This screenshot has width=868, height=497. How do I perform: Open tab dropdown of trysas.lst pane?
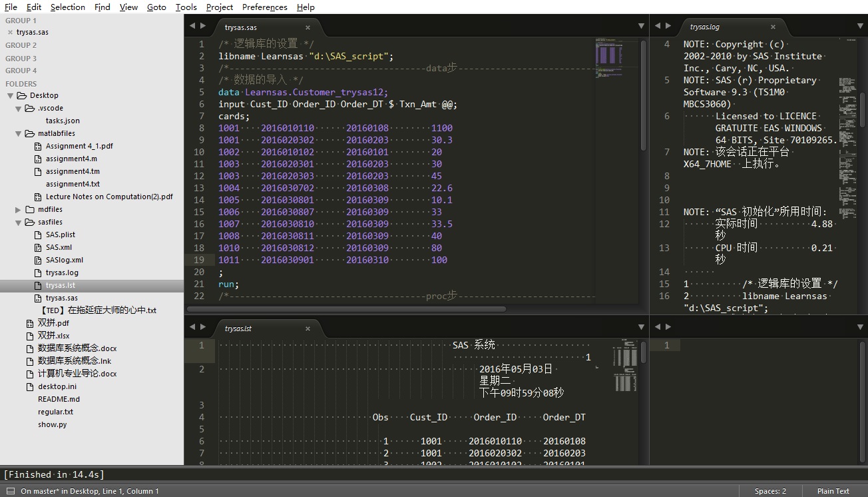coord(641,327)
